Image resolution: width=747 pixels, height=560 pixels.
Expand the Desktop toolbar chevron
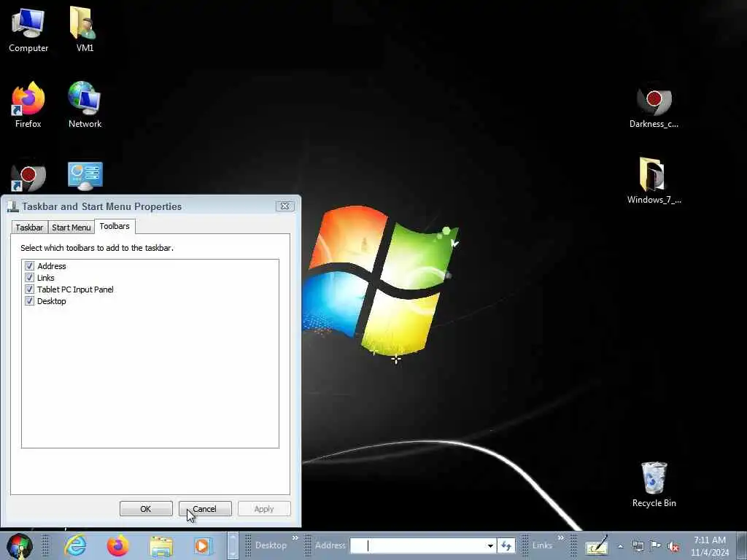point(295,538)
